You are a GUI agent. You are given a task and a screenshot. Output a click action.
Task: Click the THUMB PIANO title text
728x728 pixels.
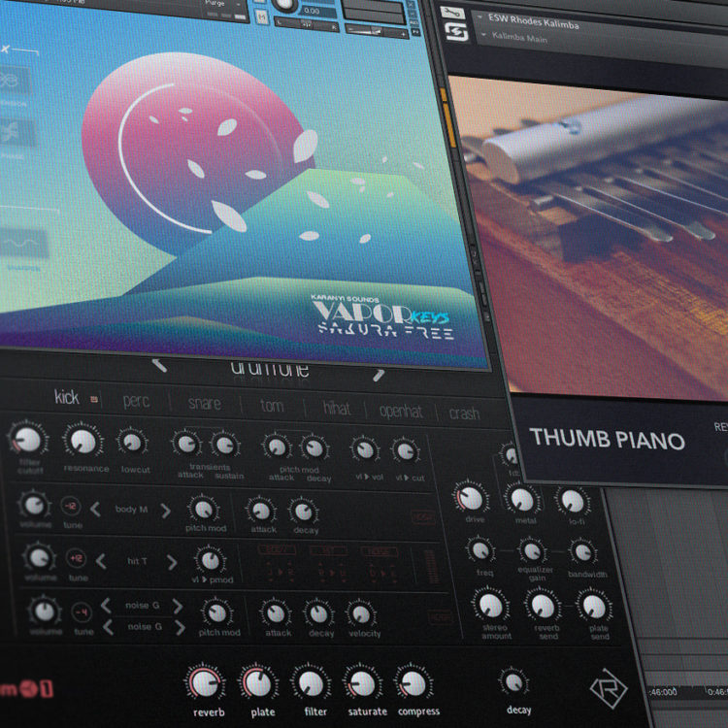click(607, 439)
